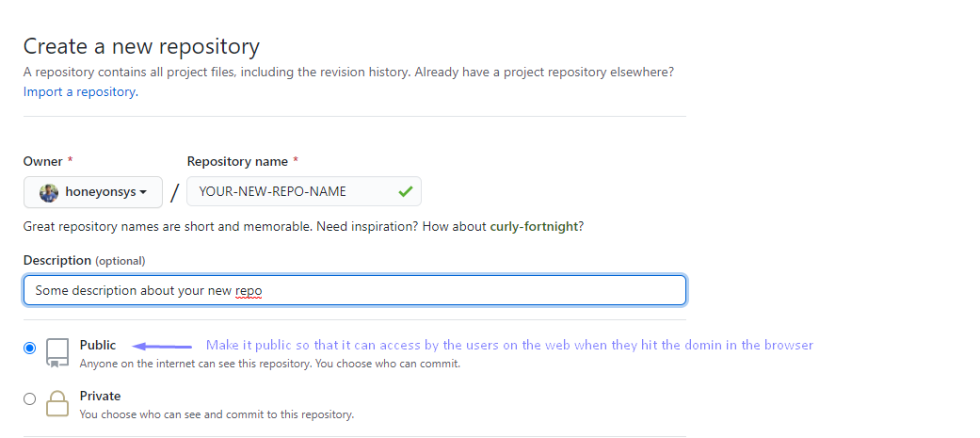Click the slash separator after owner
The width and height of the screenshot is (980, 438).
click(174, 193)
